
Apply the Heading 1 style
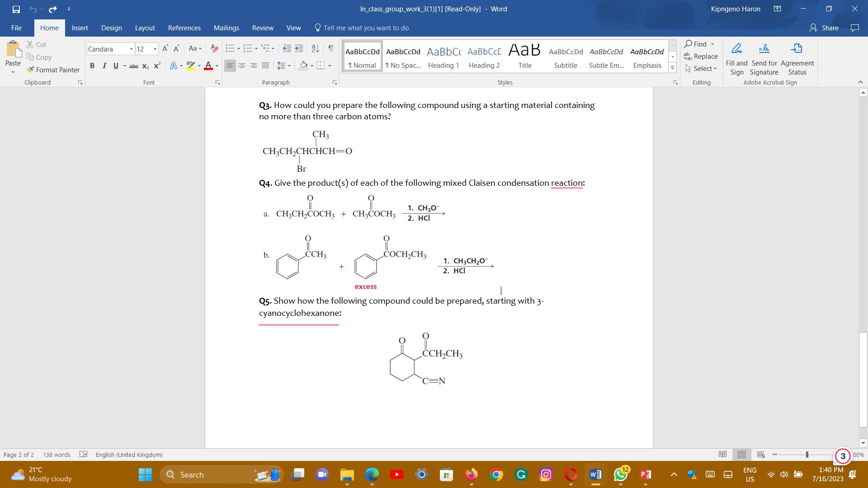click(x=443, y=56)
